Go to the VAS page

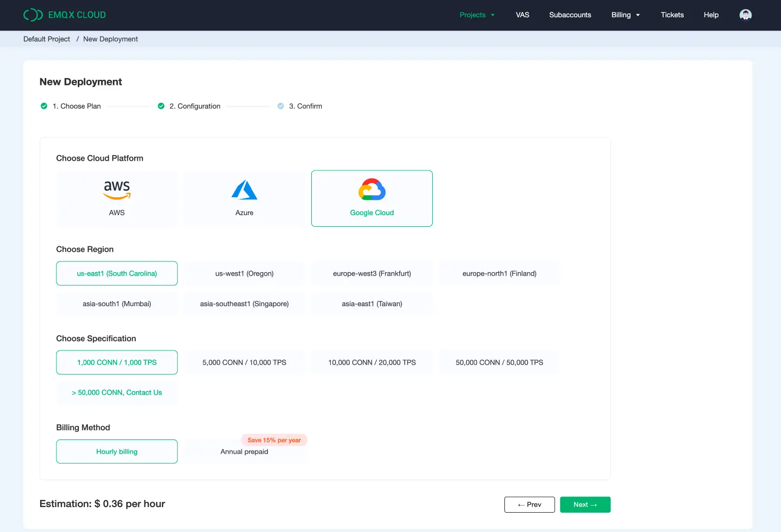click(x=522, y=15)
